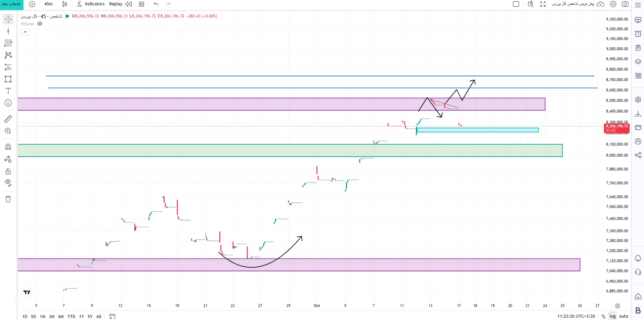Screen dimensions: 644x320
Task: Select the rectangle shapes tool
Action: tap(8, 79)
